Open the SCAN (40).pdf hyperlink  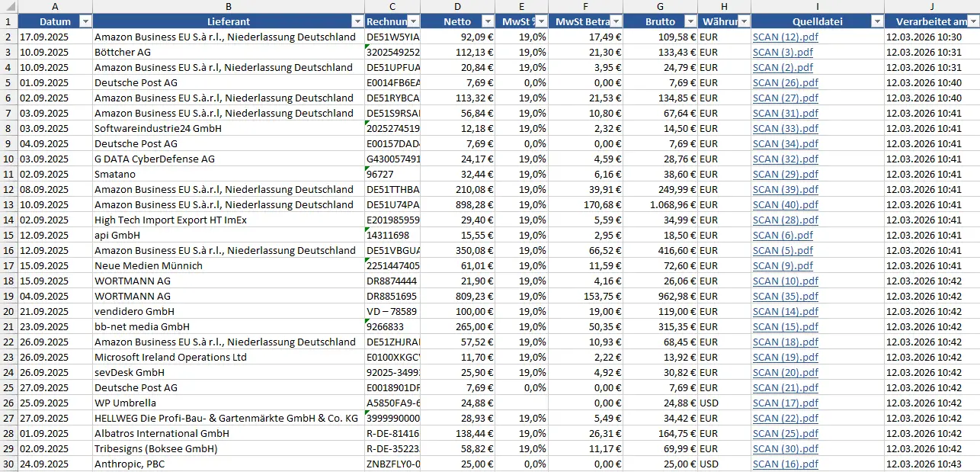785,204
